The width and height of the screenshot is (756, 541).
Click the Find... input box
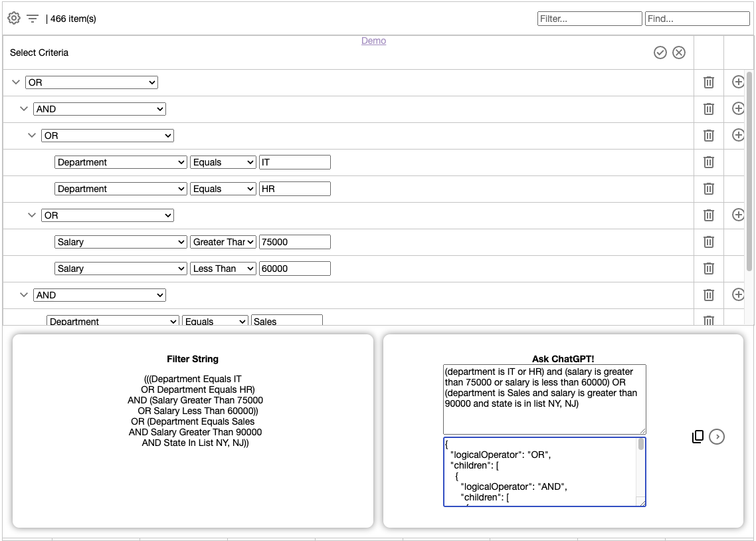pyautogui.click(x=697, y=19)
